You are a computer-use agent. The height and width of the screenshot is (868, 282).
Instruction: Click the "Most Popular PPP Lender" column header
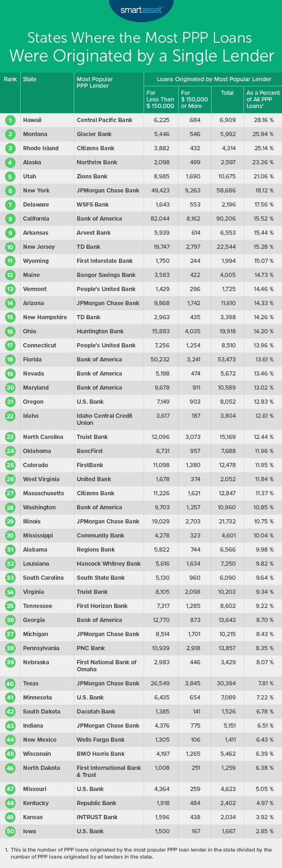94,83
